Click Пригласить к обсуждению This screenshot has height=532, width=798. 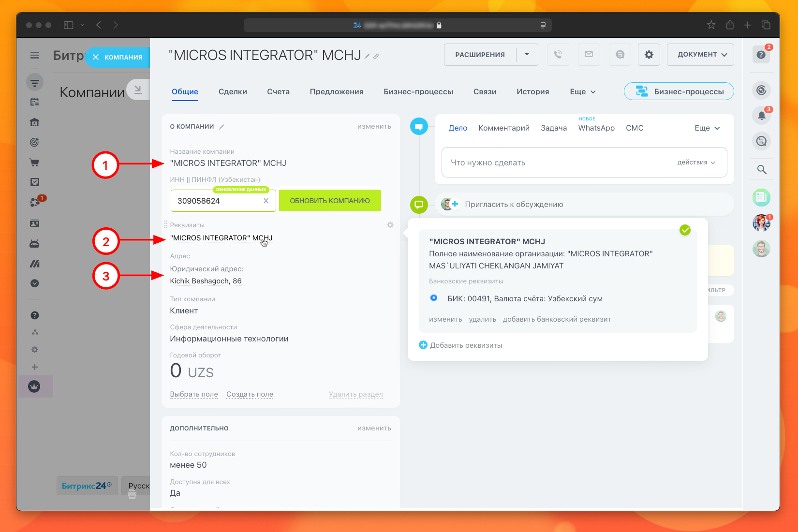(514, 205)
